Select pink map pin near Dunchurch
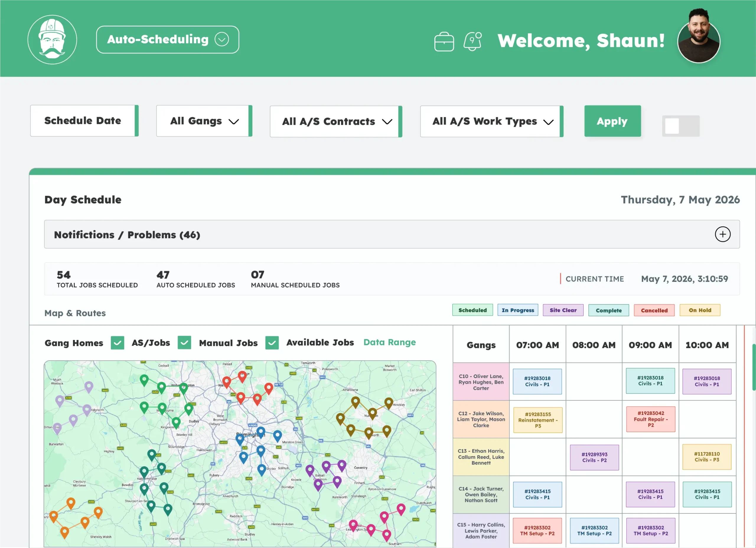 click(x=401, y=510)
